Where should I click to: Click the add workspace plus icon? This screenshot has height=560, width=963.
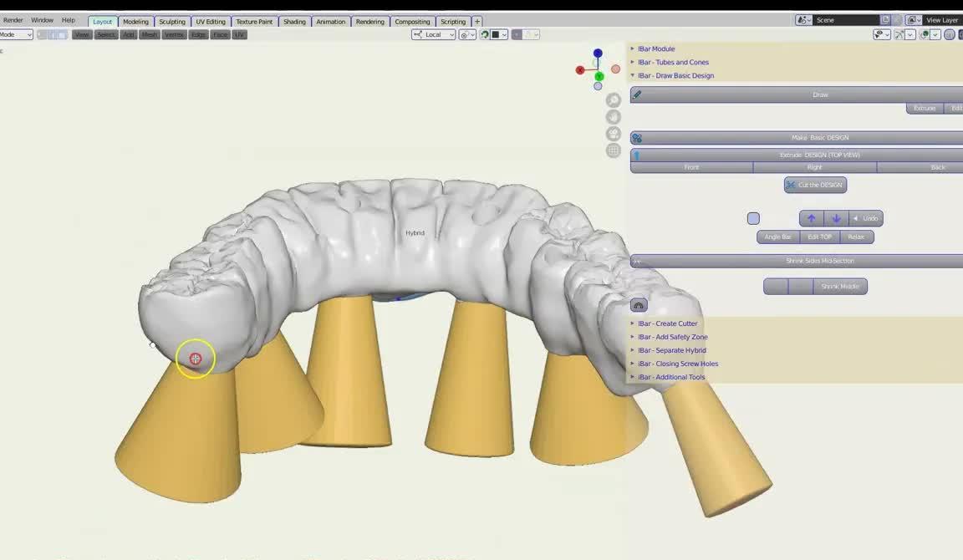coord(477,22)
